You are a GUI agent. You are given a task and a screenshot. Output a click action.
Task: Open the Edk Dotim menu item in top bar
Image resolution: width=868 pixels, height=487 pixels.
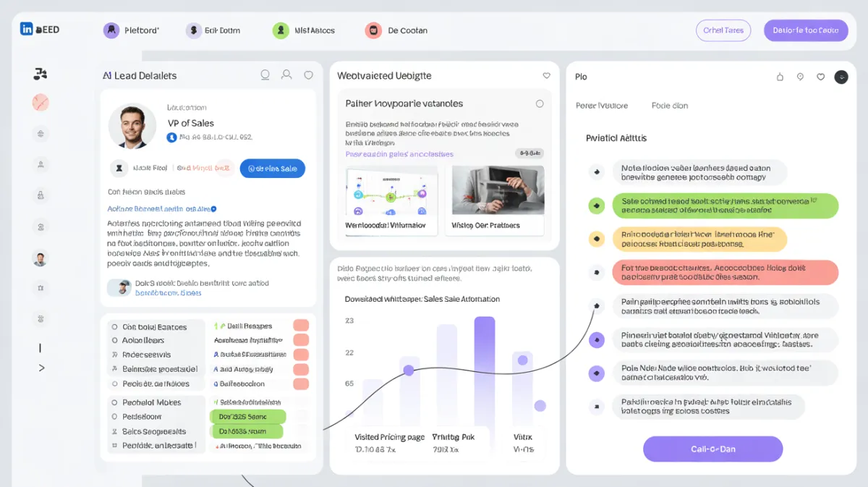tap(213, 30)
